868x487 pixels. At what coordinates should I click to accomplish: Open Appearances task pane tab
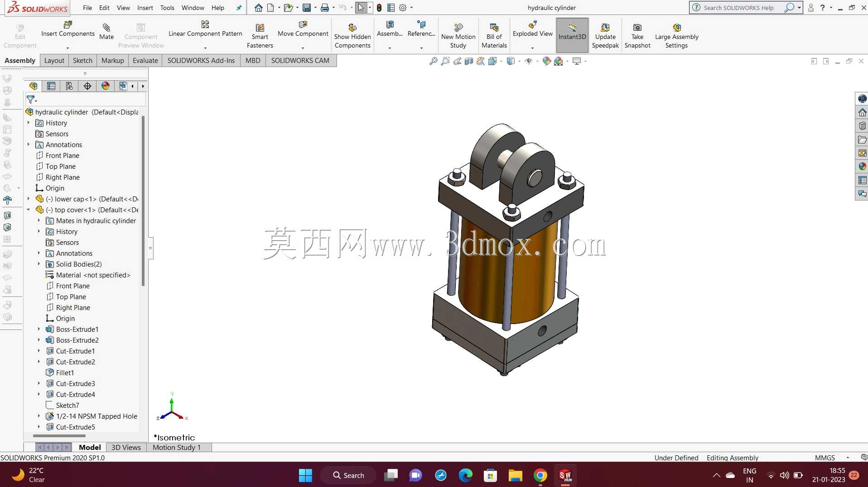[x=862, y=167]
